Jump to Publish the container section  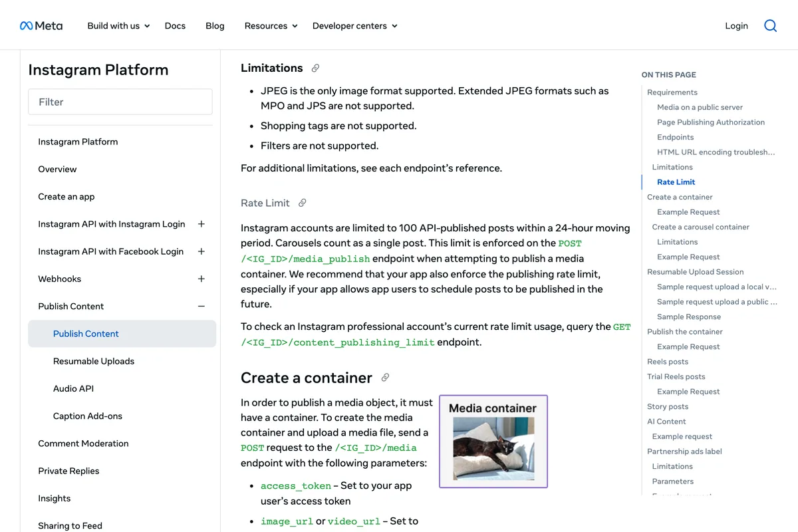pyautogui.click(x=685, y=332)
